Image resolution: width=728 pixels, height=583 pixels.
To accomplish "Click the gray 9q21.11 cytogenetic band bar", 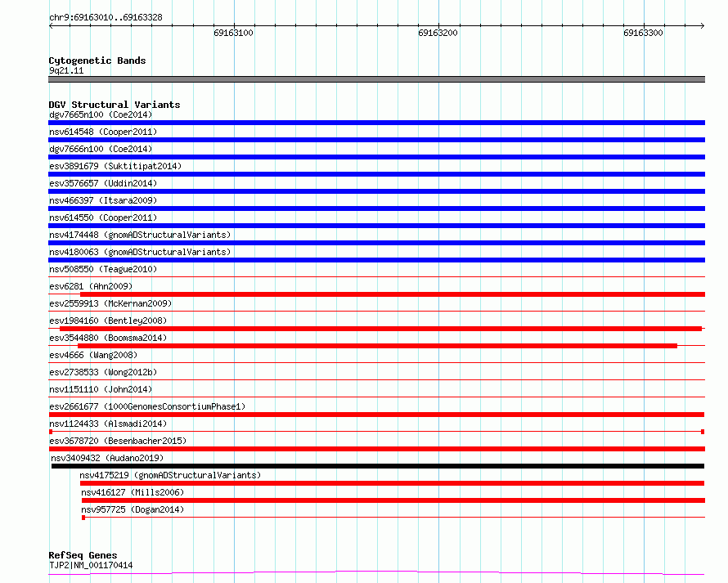I will [376, 79].
